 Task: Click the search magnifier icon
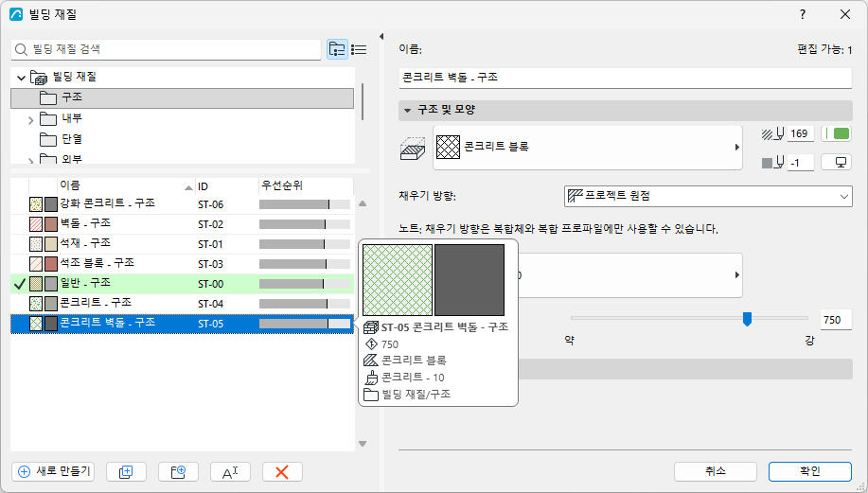(x=21, y=50)
